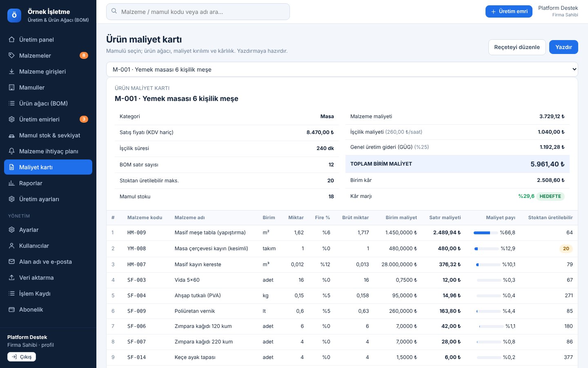Click the Maliyet payı column header
588x368 pixels.
click(x=501, y=218)
